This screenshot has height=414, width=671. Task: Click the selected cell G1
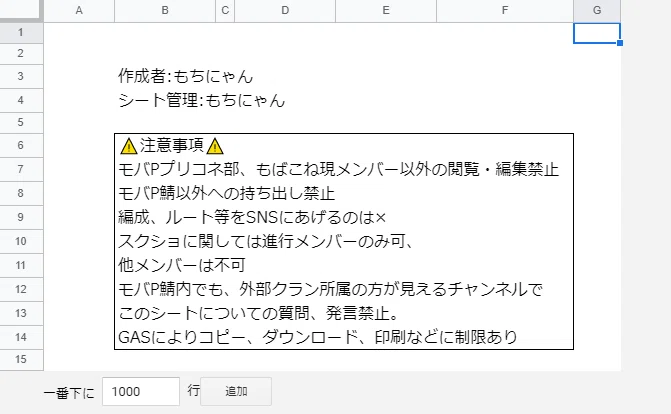[597, 33]
